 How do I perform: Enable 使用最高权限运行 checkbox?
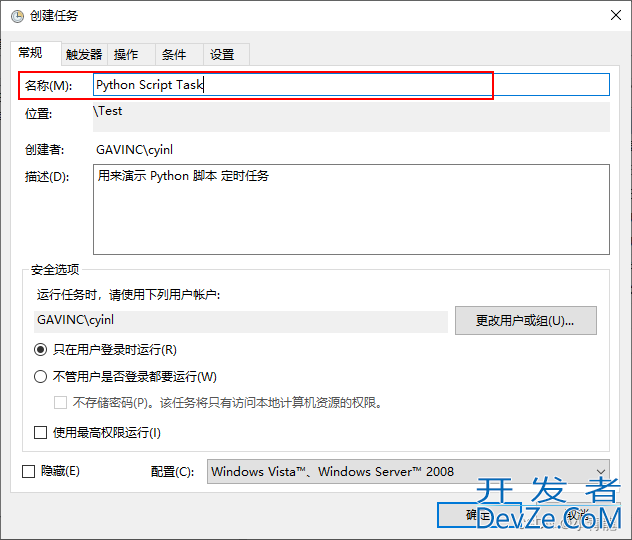(x=40, y=433)
